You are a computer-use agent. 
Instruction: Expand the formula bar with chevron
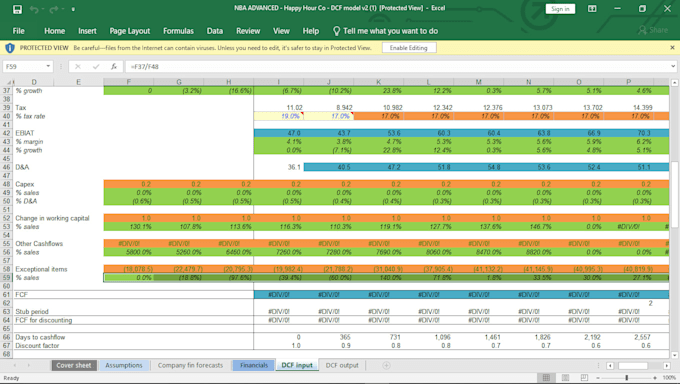click(x=673, y=66)
